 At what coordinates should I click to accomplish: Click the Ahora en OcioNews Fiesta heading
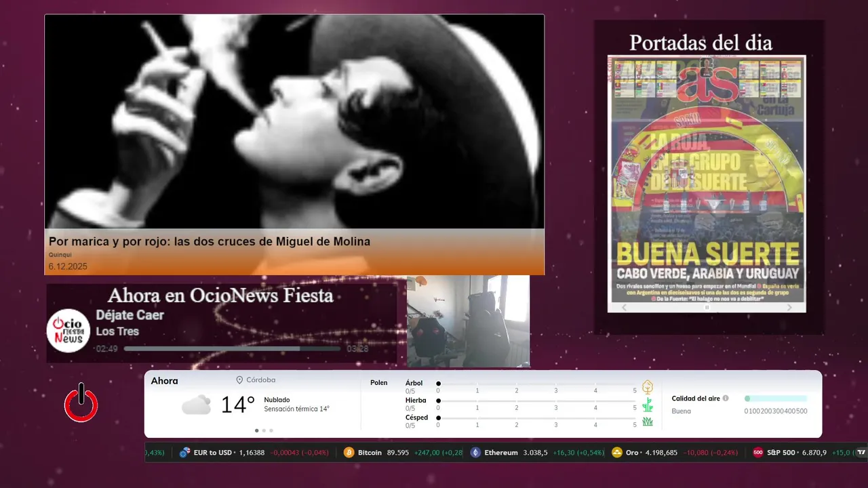[x=220, y=296]
